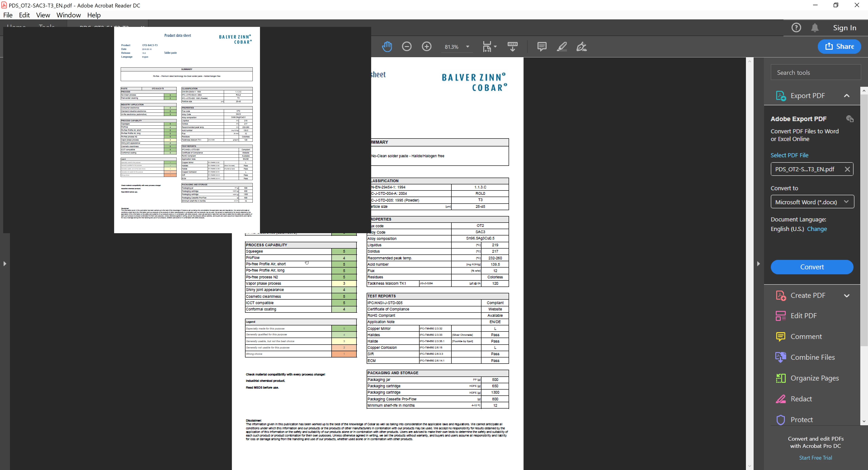Click the RoHS Compliant row label
Image resolution: width=868 pixels, height=470 pixels.
(381, 315)
